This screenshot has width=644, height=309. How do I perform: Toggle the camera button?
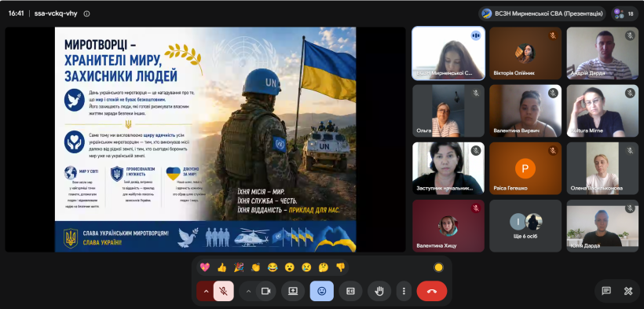(x=265, y=291)
